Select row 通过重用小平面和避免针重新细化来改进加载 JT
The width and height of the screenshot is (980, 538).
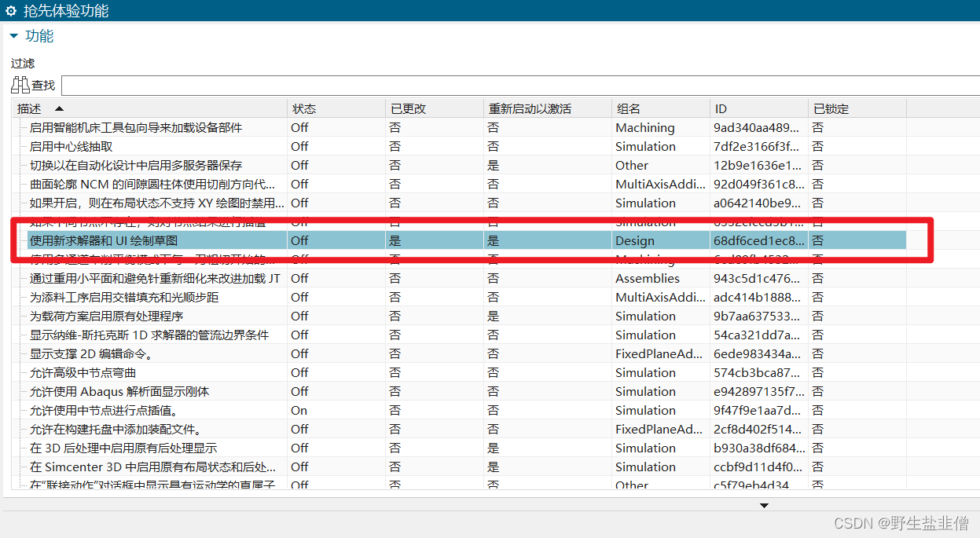pyautogui.click(x=459, y=278)
